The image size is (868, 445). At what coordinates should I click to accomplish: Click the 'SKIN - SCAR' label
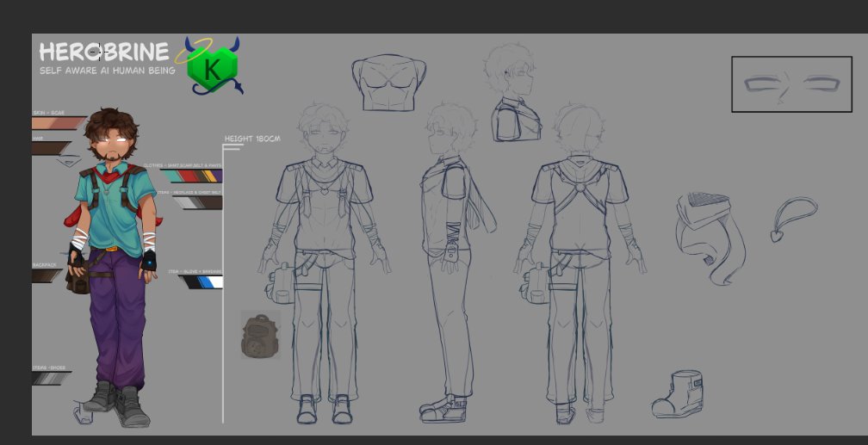point(49,113)
